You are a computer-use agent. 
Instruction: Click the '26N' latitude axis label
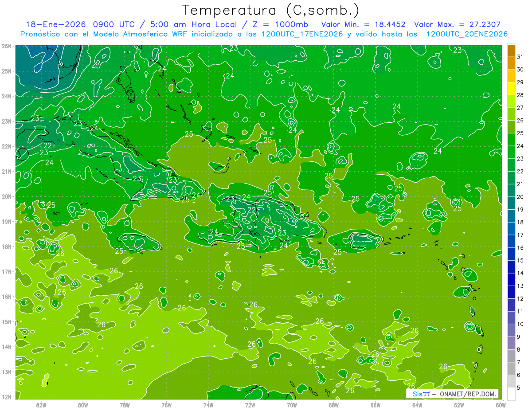coord(7,46)
